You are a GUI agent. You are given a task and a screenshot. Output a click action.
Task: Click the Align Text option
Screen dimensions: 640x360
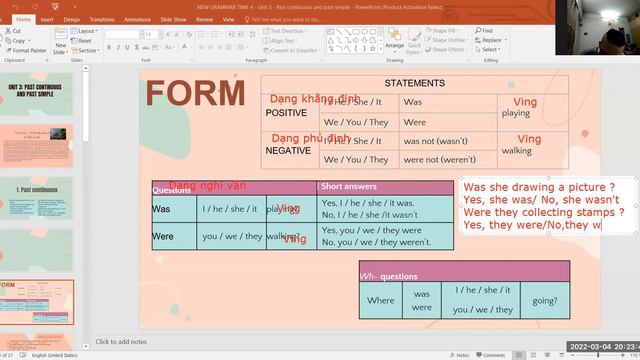[280, 41]
